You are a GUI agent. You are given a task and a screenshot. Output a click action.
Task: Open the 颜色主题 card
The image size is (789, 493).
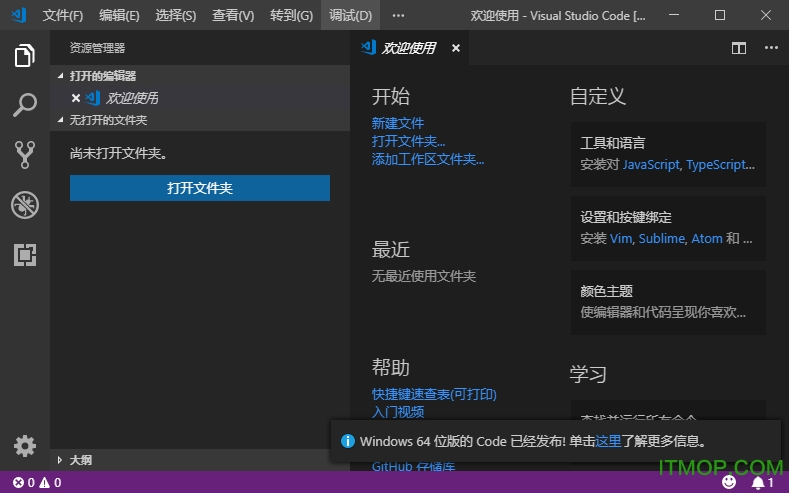tap(668, 302)
